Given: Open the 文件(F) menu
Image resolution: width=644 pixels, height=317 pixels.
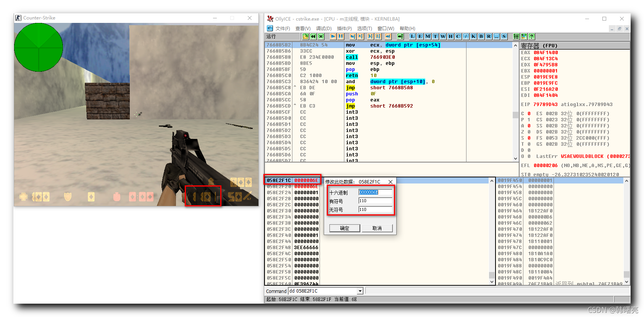Looking at the screenshot, I should point(282,29).
